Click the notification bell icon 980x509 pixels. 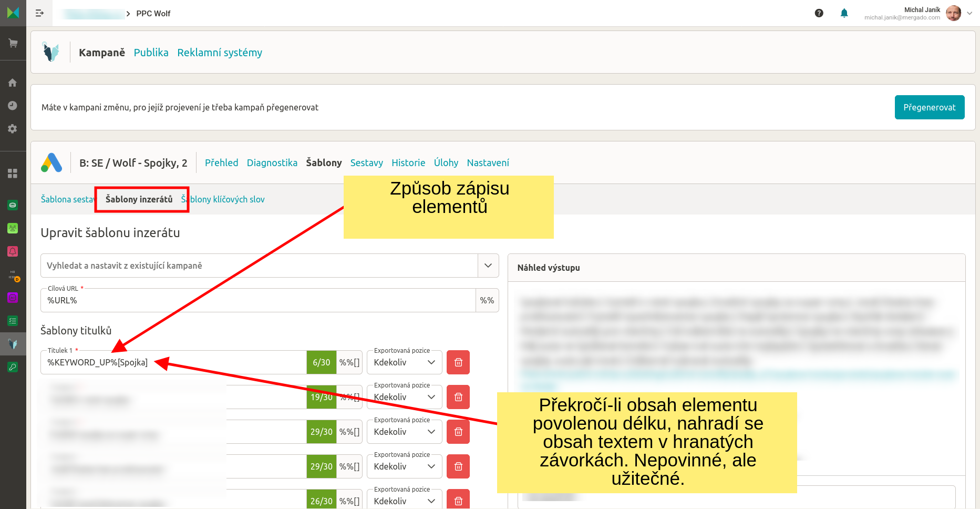[844, 13]
